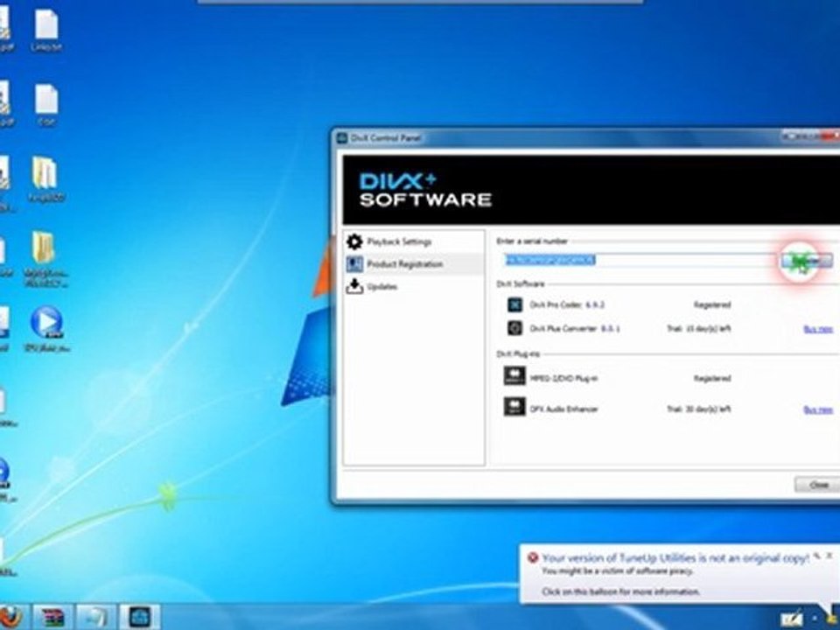Viewport: 840px width, 630px height.
Task: Click the DivX Control Panel title icon
Action: click(x=342, y=138)
